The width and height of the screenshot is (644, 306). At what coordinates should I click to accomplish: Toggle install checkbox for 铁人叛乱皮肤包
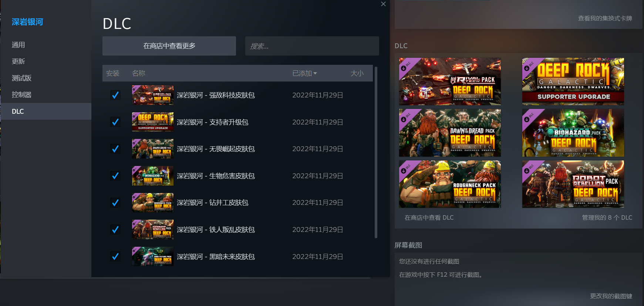point(115,230)
